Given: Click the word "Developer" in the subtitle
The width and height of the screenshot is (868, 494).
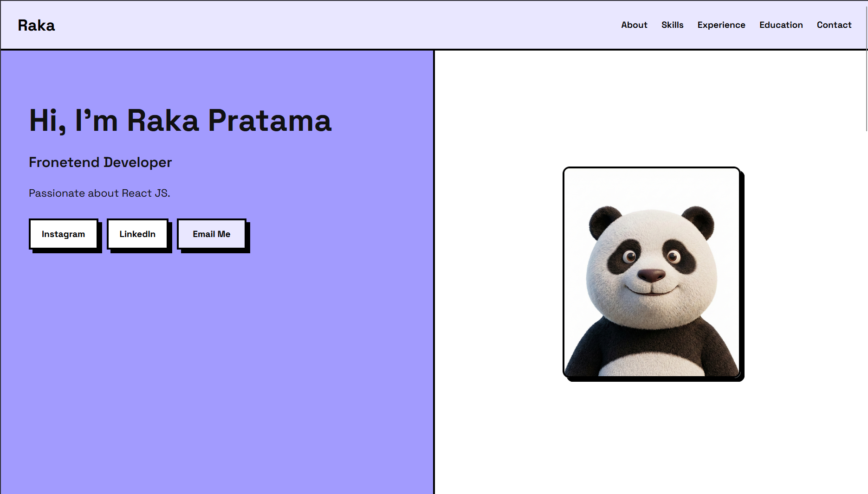Looking at the screenshot, I should [x=137, y=162].
